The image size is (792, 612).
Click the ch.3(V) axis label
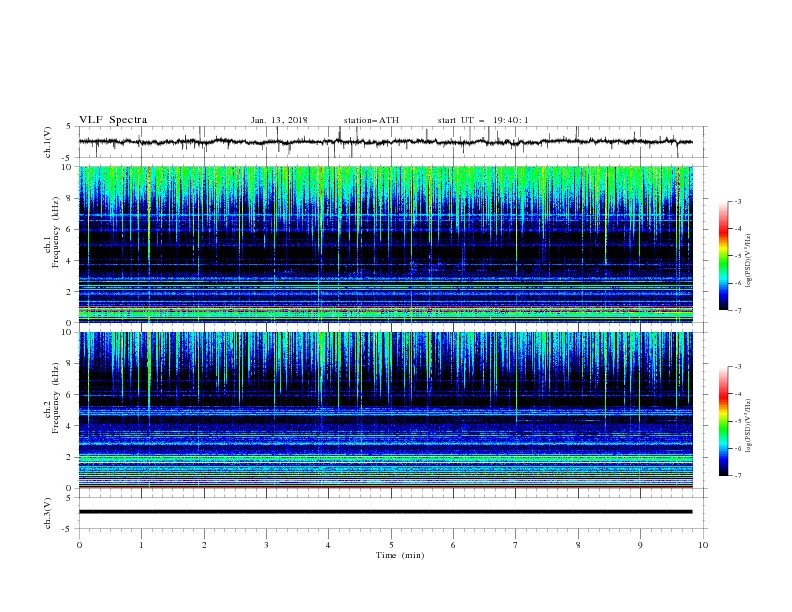(48, 513)
